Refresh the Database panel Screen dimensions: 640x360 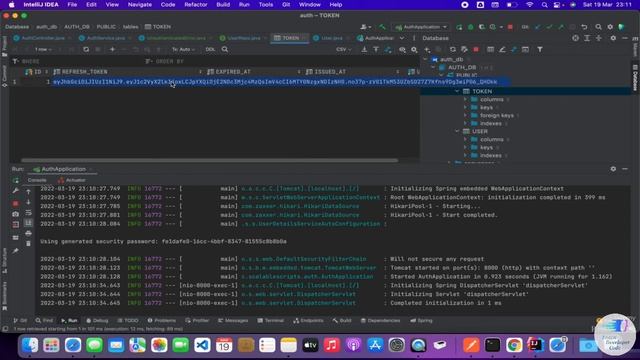tap(453, 49)
